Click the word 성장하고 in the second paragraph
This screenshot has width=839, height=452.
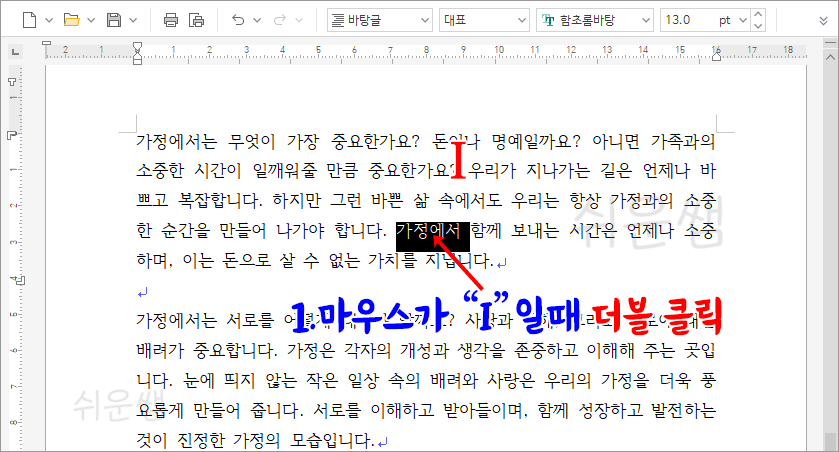[x=611, y=411]
